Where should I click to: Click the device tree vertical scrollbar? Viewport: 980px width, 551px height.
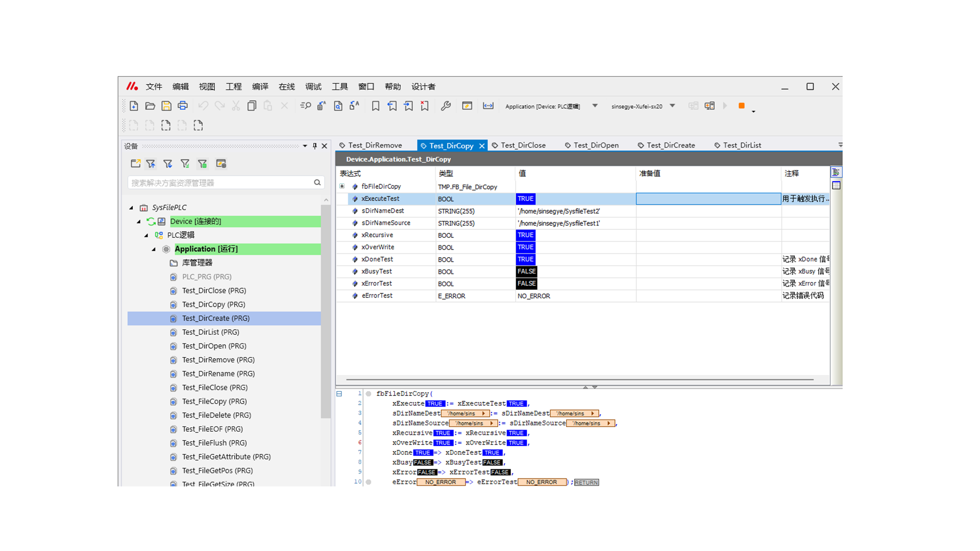click(x=326, y=311)
